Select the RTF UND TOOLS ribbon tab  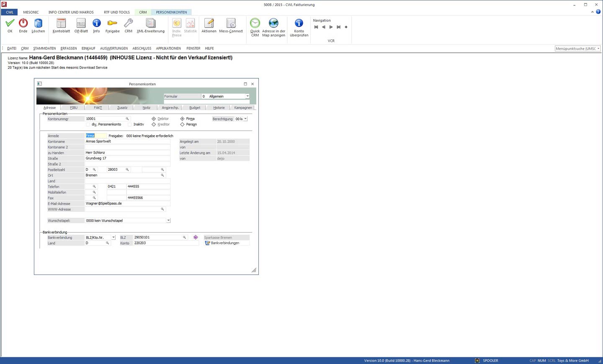(117, 12)
